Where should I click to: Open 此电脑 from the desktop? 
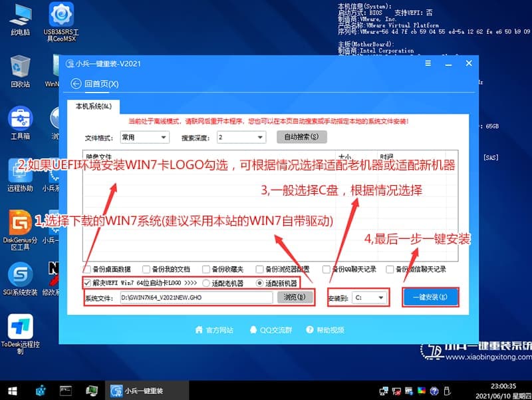coord(19,17)
